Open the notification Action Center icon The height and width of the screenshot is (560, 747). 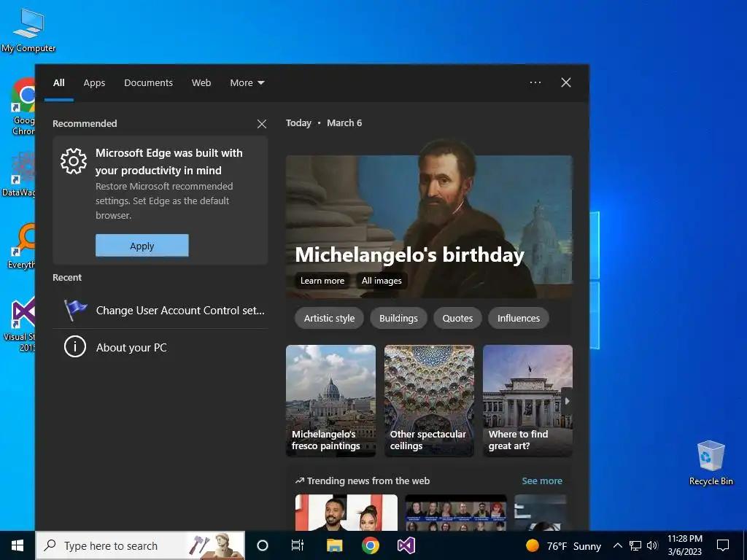coord(723,545)
